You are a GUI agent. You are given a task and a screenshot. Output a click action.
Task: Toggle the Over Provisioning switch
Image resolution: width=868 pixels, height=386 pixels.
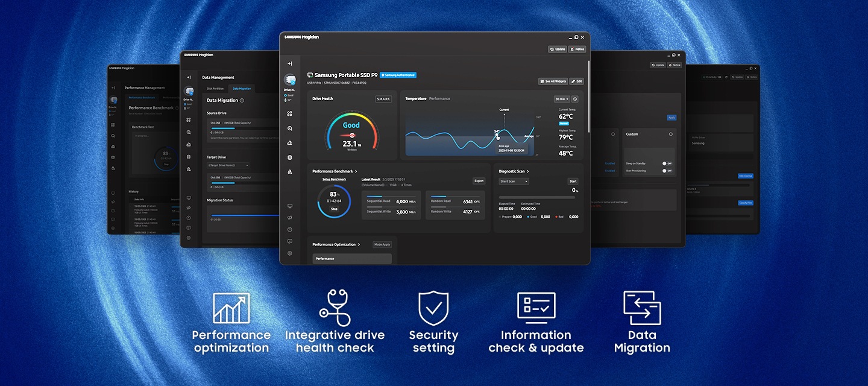click(x=667, y=171)
